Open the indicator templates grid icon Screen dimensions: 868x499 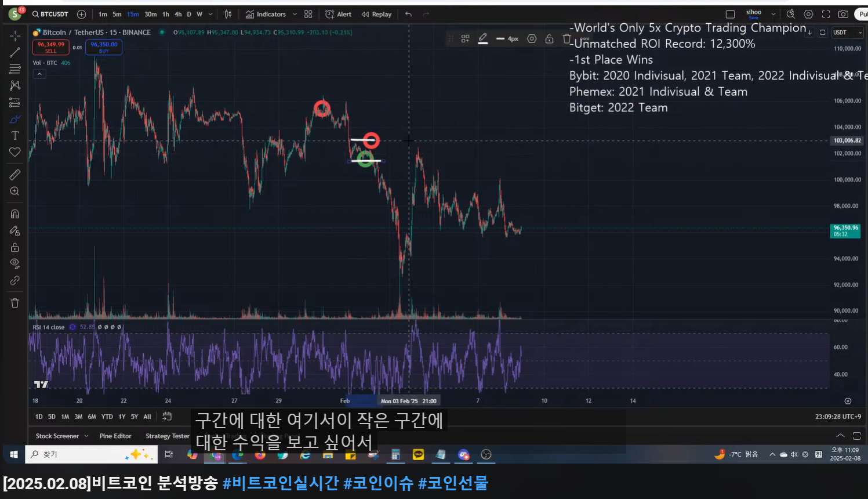coord(308,14)
